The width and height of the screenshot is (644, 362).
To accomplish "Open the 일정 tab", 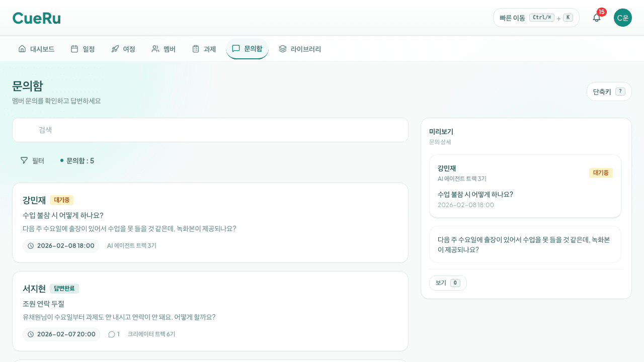I will coord(83,48).
